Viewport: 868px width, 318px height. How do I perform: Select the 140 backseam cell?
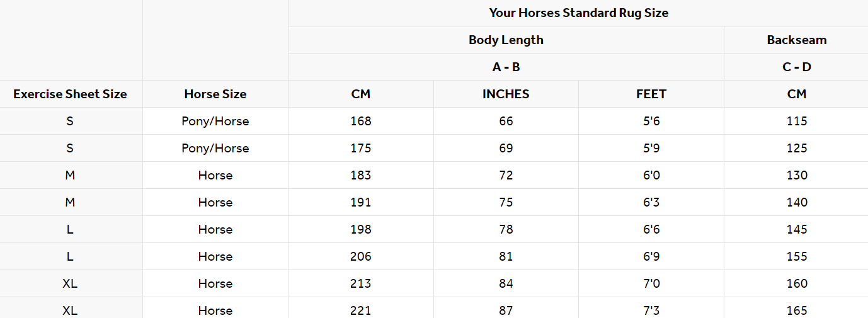pyautogui.click(x=796, y=202)
